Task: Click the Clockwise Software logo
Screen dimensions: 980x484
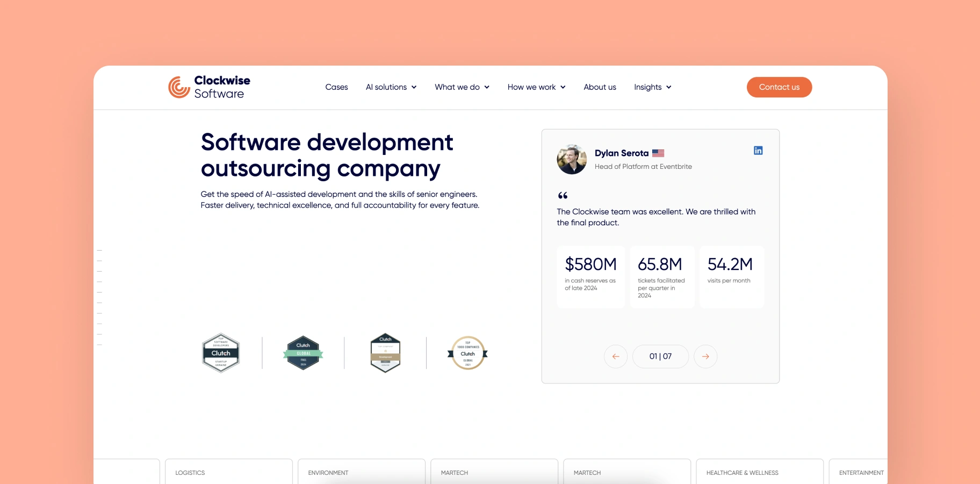Action: (209, 87)
